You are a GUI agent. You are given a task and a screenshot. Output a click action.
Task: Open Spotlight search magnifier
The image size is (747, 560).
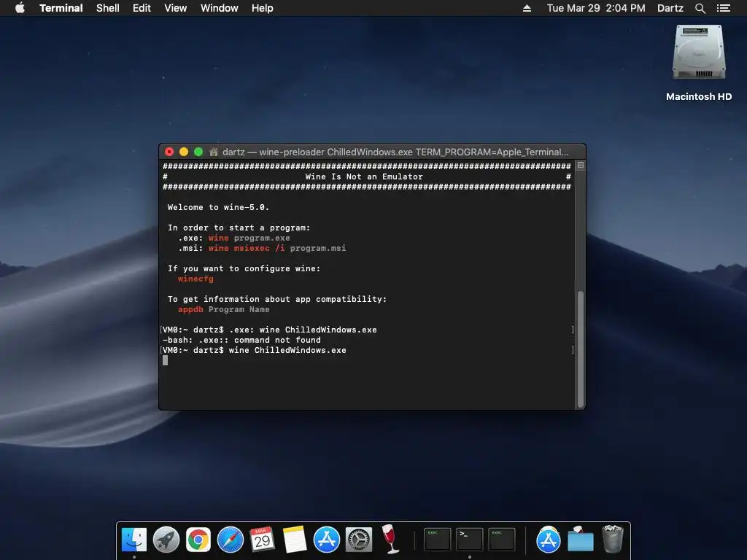click(x=700, y=8)
